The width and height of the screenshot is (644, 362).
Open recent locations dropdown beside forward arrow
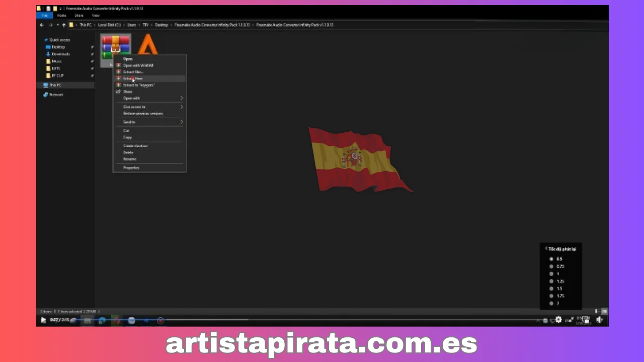(57, 25)
